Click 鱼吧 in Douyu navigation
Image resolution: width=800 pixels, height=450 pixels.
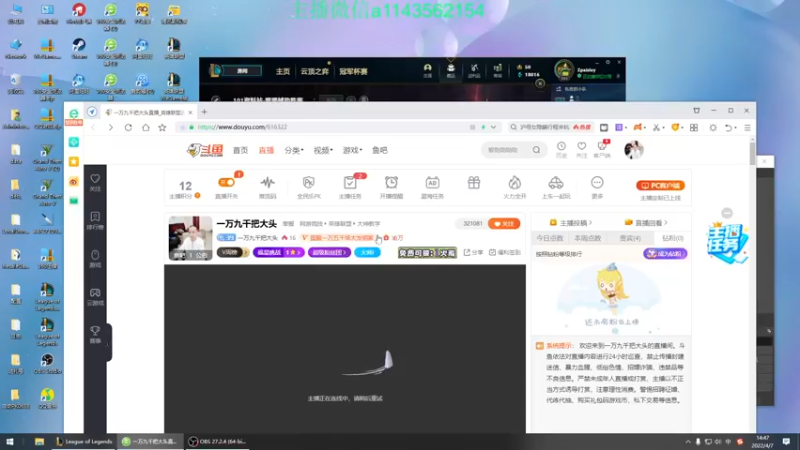pos(380,150)
